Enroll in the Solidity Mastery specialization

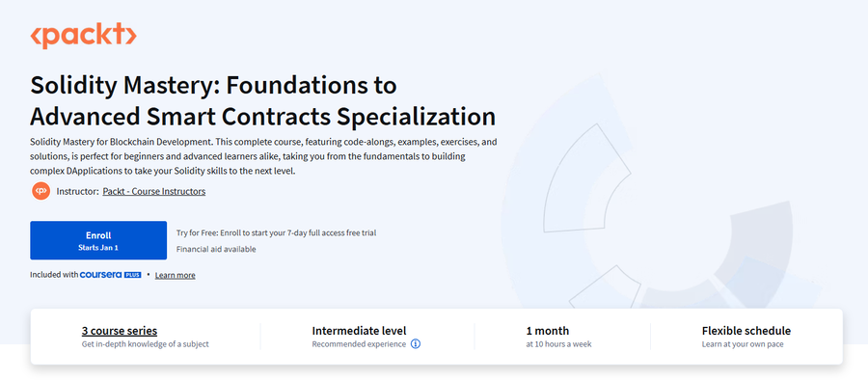pyautogui.click(x=98, y=240)
